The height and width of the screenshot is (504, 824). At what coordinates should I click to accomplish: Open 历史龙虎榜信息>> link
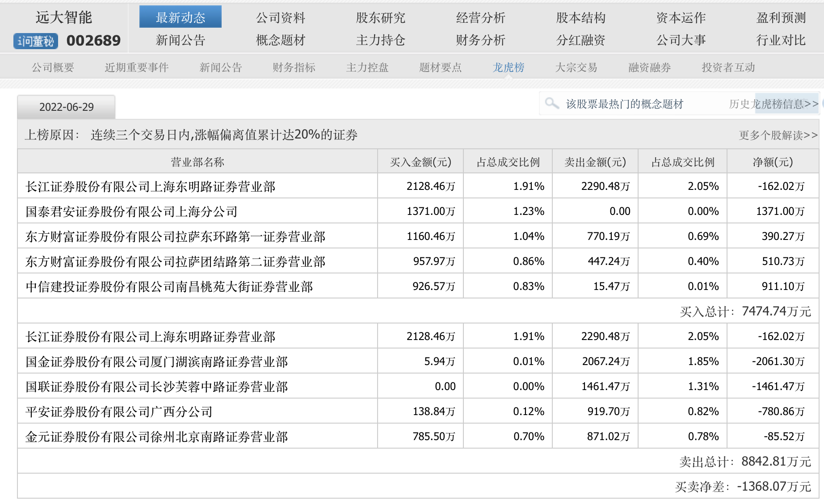point(774,104)
